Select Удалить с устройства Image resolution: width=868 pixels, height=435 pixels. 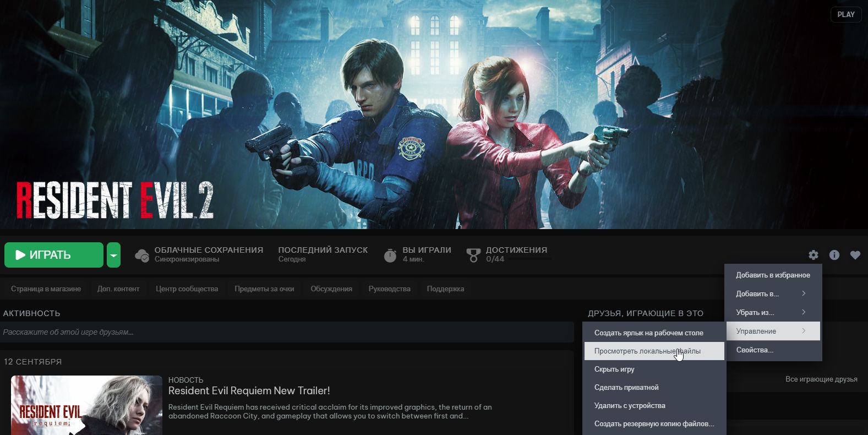click(x=654, y=405)
